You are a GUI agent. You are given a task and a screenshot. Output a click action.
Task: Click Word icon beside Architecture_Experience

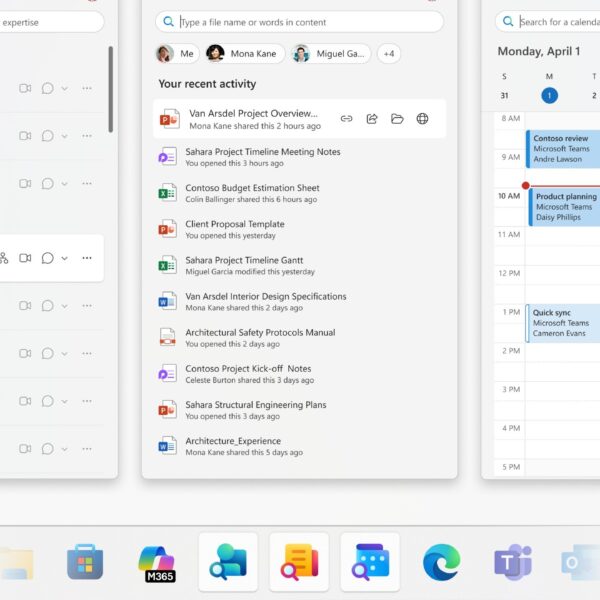[167, 446]
